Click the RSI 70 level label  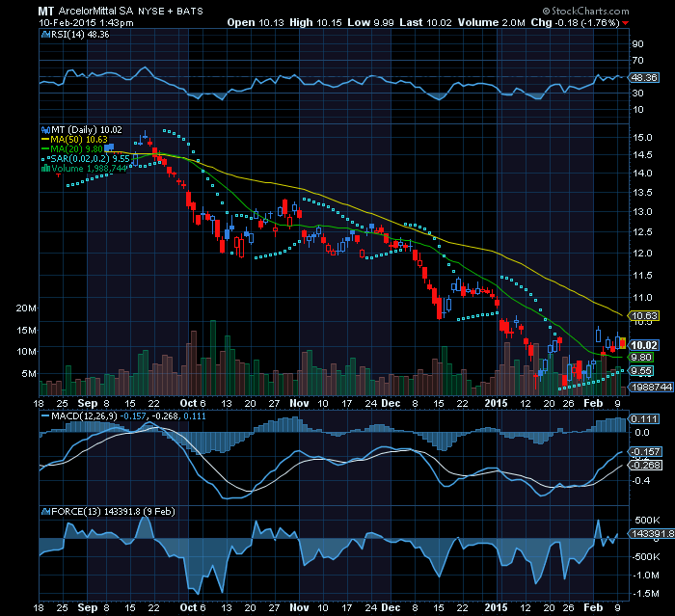[637, 61]
